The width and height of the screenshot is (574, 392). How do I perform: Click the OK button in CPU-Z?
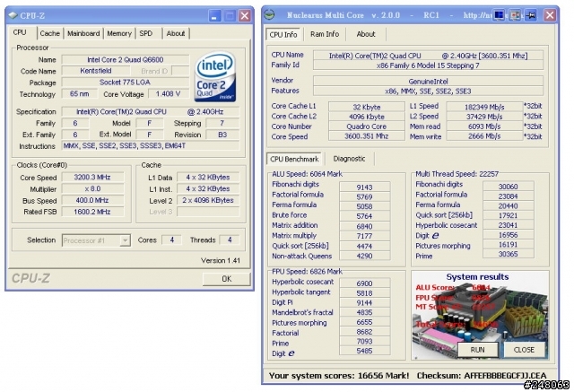[x=227, y=279]
